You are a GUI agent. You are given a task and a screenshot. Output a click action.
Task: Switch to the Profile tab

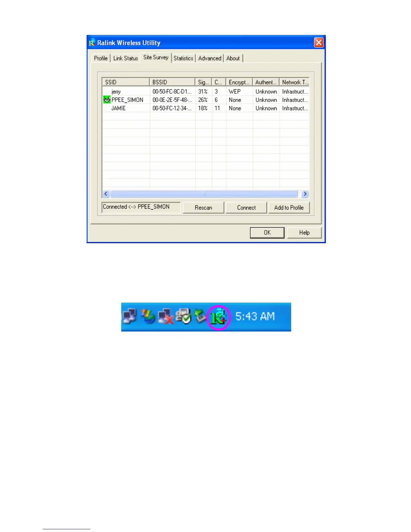[x=101, y=58]
